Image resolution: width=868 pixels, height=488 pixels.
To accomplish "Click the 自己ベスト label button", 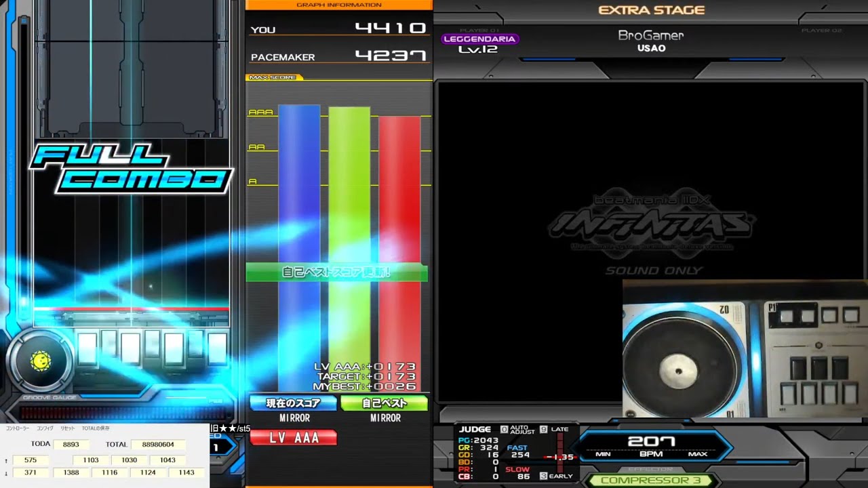I will coord(384,403).
